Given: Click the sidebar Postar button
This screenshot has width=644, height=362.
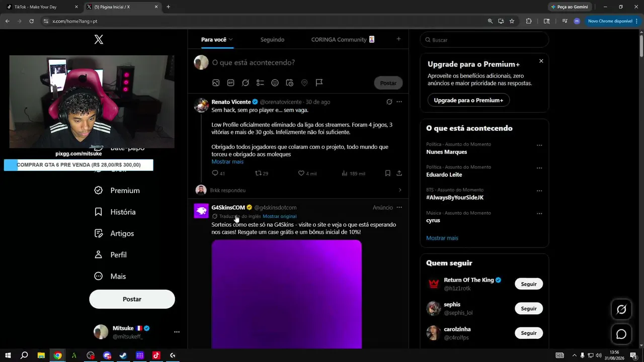Looking at the screenshot, I should pyautogui.click(x=132, y=299).
